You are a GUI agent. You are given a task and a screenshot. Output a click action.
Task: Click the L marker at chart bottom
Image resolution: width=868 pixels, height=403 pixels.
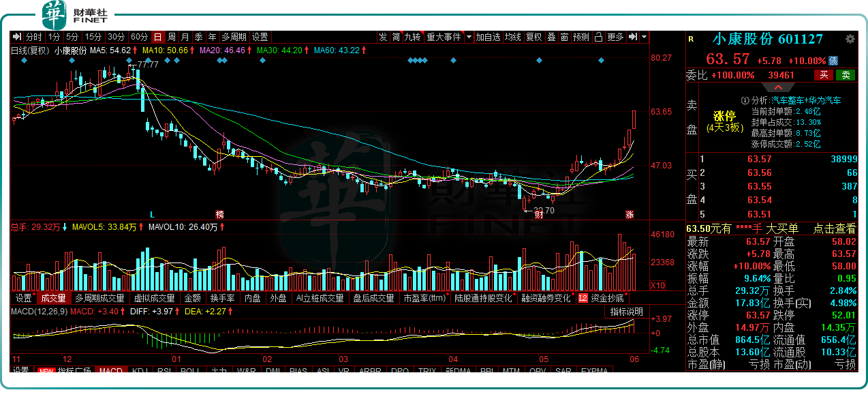tap(153, 214)
